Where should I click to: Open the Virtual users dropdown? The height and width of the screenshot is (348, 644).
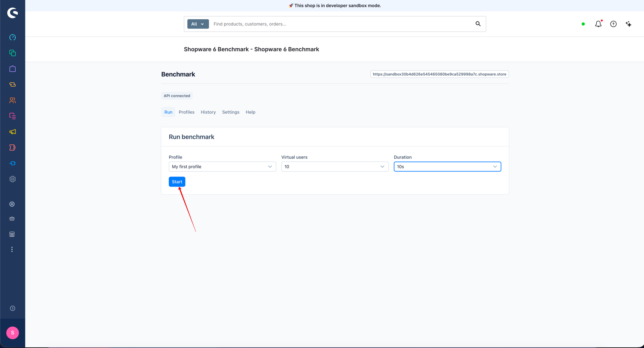(335, 167)
